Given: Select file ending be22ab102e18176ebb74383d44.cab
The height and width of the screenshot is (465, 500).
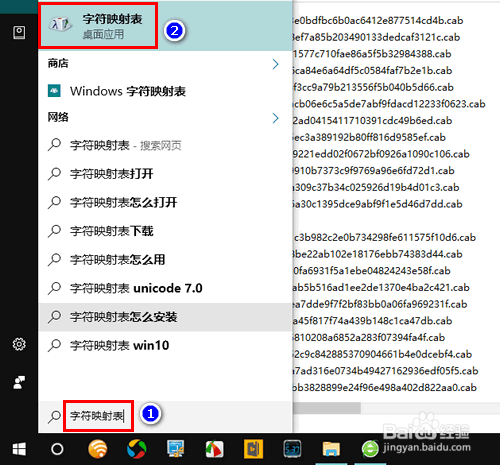Looking at the screenshot, I should coord(378,254).
